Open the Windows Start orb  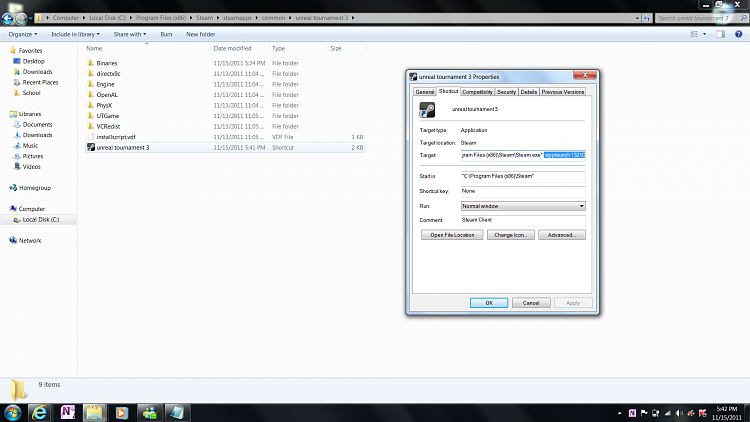pos(12,412)
